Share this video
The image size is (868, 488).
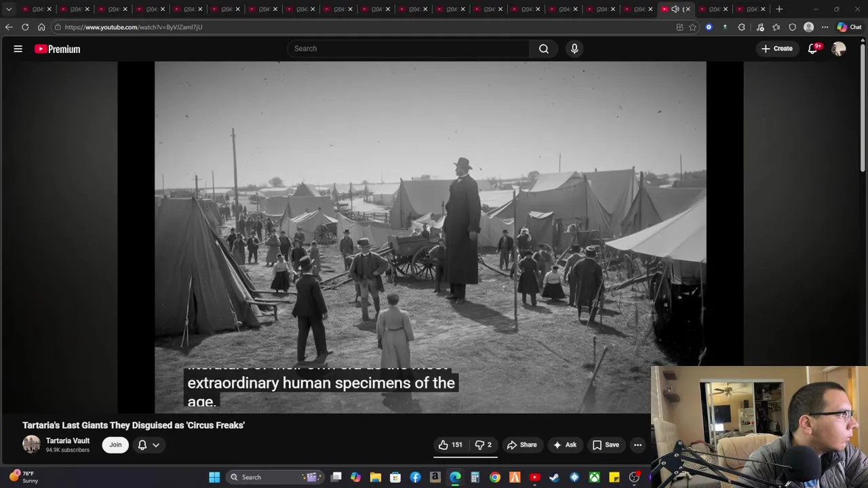coord(521,445)
